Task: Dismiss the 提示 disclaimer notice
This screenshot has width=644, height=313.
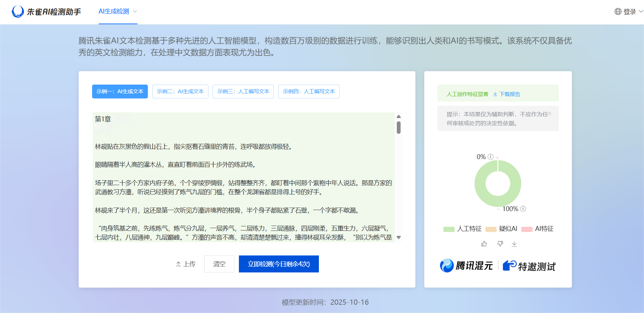Action: pos(550,113)
